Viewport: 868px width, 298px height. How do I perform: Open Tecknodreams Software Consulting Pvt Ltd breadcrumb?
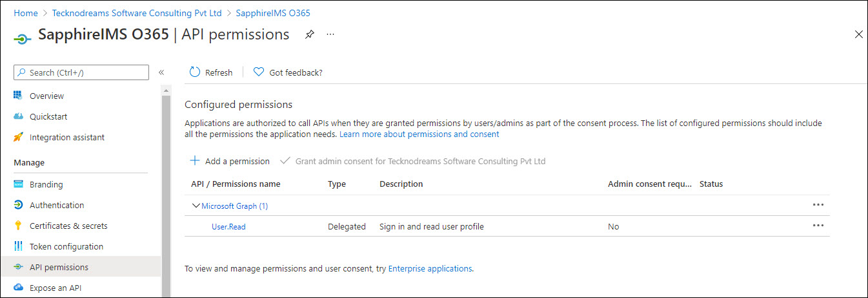pyautogui.click(x=137, y=13)
